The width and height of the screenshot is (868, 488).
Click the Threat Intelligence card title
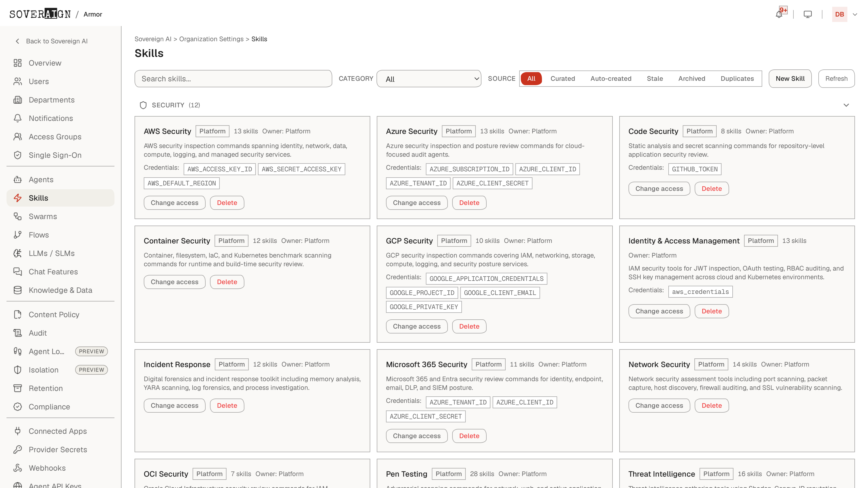662,474
